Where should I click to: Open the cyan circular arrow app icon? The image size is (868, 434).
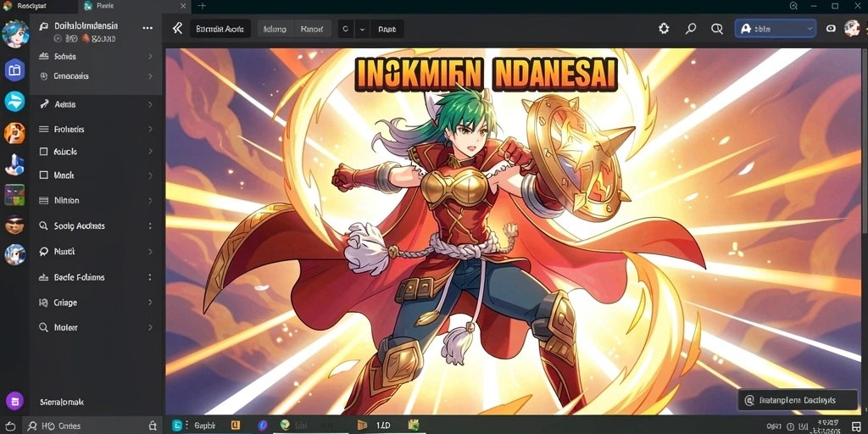14,102
